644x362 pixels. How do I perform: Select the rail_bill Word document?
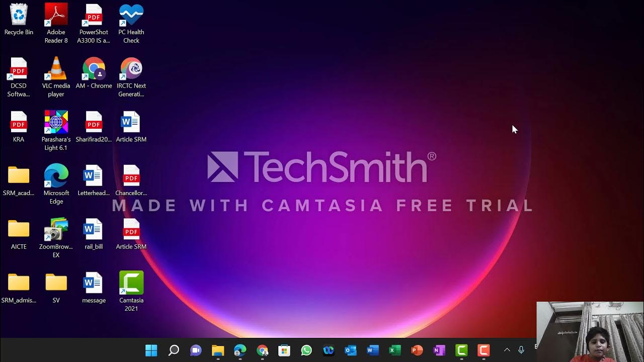point(94,234)
